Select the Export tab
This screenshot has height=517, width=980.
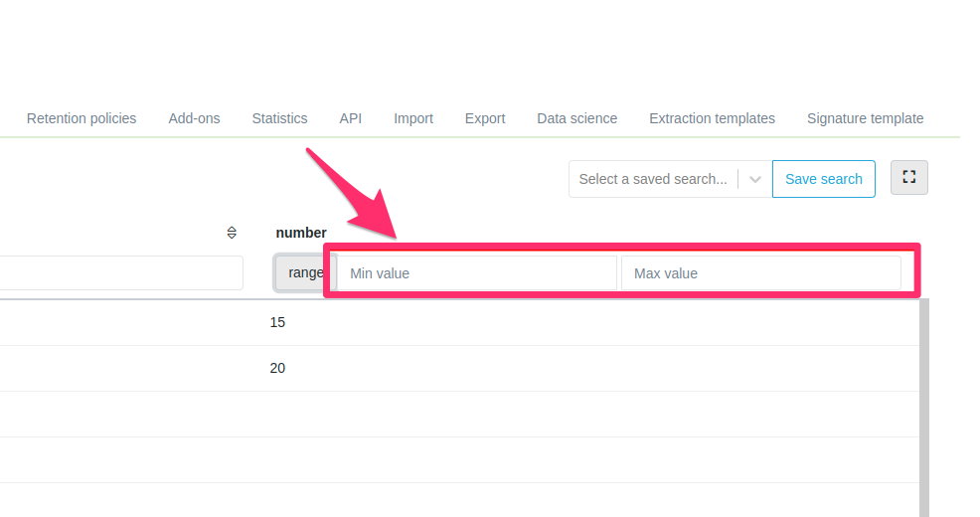485,118
